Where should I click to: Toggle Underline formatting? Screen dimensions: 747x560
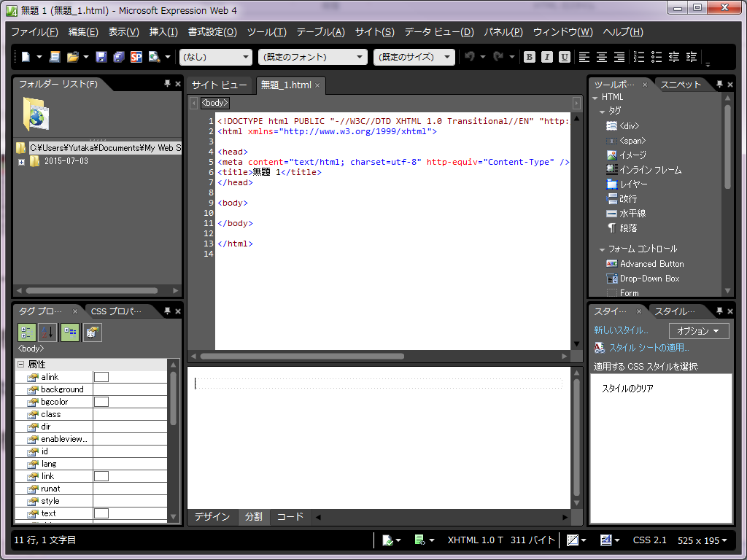[x=565, y=57]
